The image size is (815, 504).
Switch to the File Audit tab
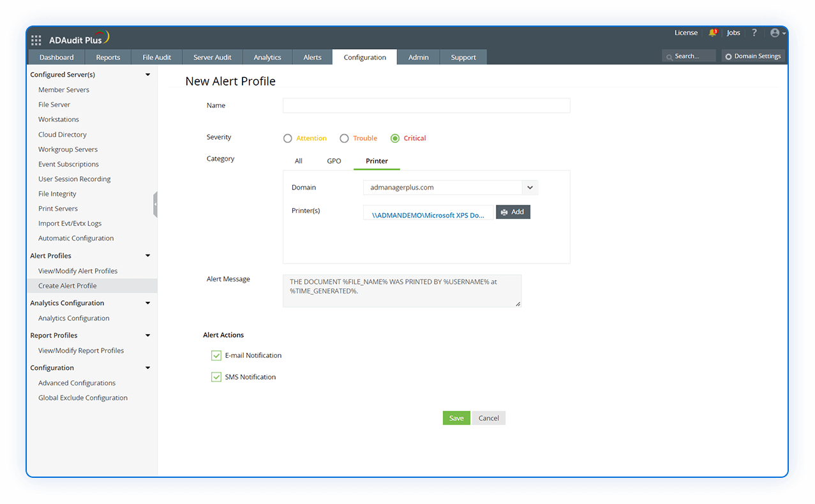[157, 57]
